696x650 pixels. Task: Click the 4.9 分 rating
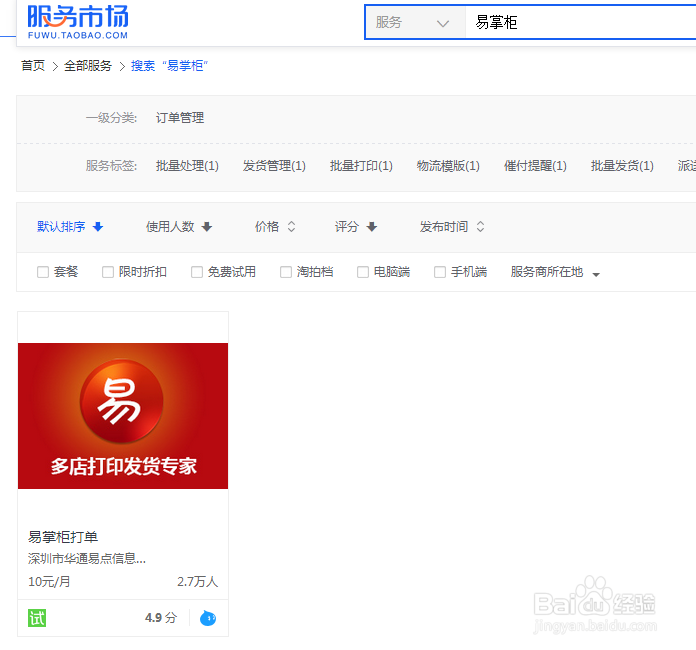coord(161,618)
